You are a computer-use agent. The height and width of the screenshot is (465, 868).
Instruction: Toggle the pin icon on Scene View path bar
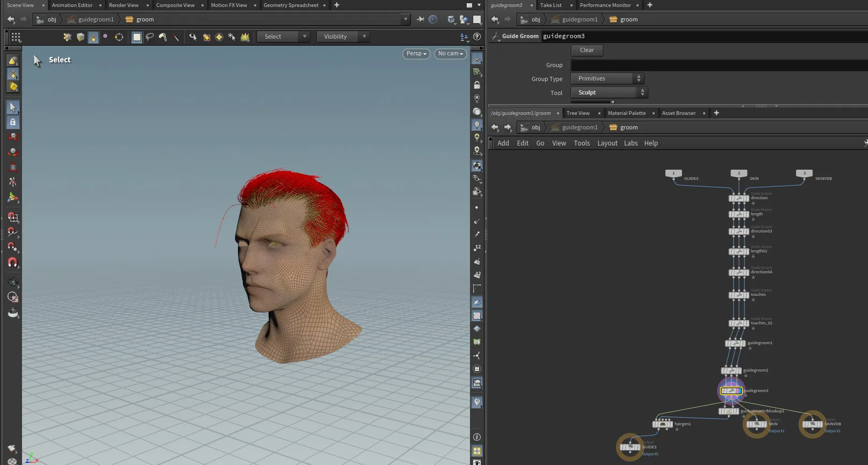pos(421,19)
